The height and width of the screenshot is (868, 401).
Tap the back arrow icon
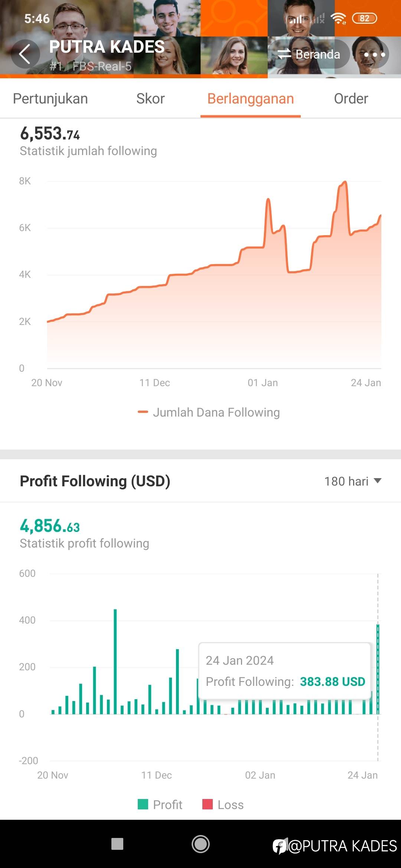pyautogui.click(x=25, y=54)
